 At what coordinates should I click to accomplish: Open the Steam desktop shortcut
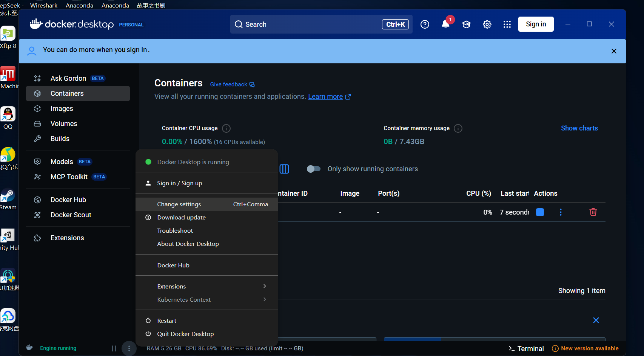click(x=8, y=199)
